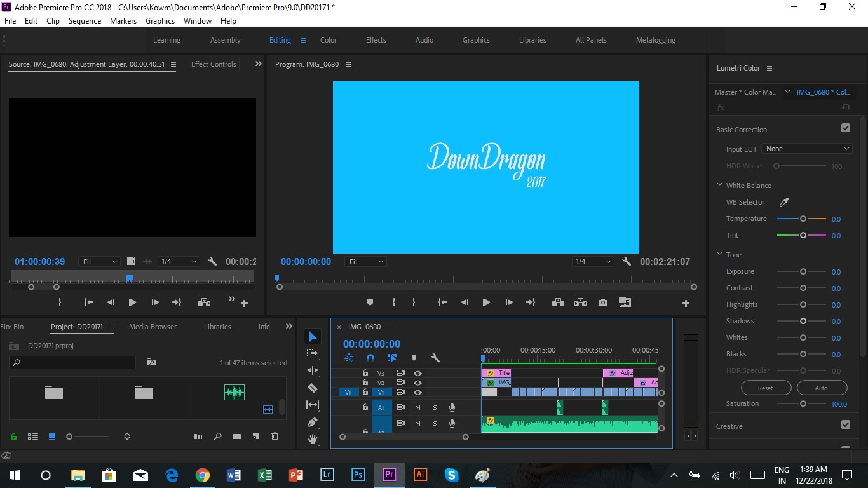The height and width of the screenshot is (488, 868).
Task: Adjust the Saturation slider handle
Action: (803, 403)
